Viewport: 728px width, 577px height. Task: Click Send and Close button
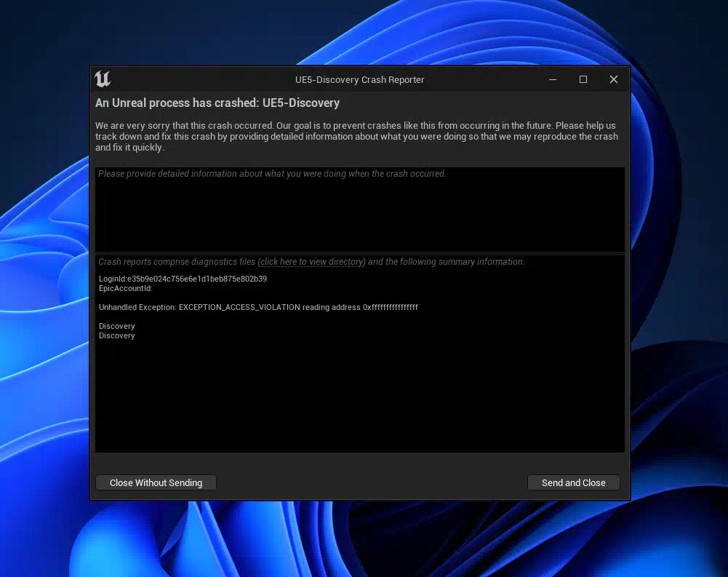573,482
